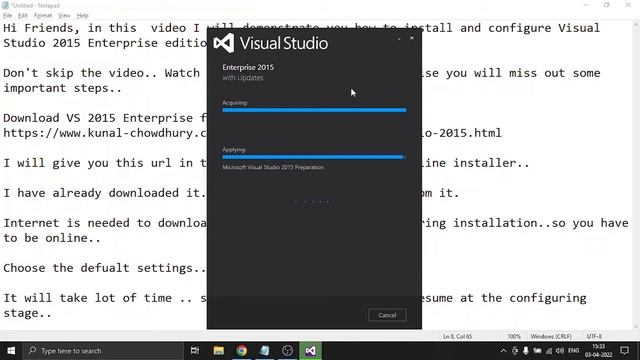Click the 100% zoom in Notepad status bar
Viewport: 640px width, 360px height.
(x=514, y=336)
